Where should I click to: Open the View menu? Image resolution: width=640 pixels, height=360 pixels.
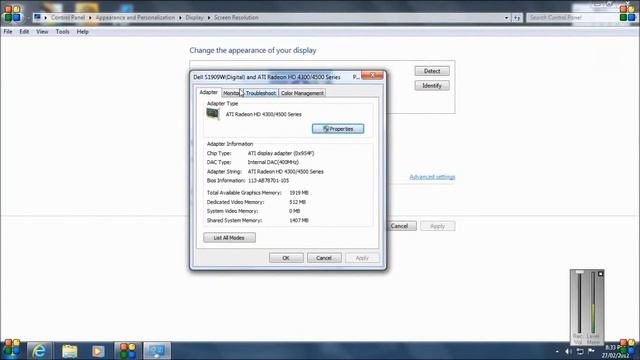coord(42,31)
